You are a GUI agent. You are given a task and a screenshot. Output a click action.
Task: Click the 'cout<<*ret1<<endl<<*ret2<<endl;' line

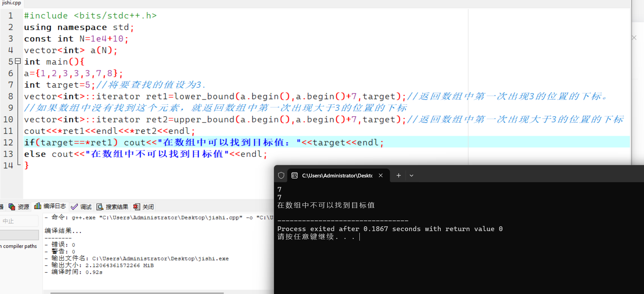[x=109, y=131]
